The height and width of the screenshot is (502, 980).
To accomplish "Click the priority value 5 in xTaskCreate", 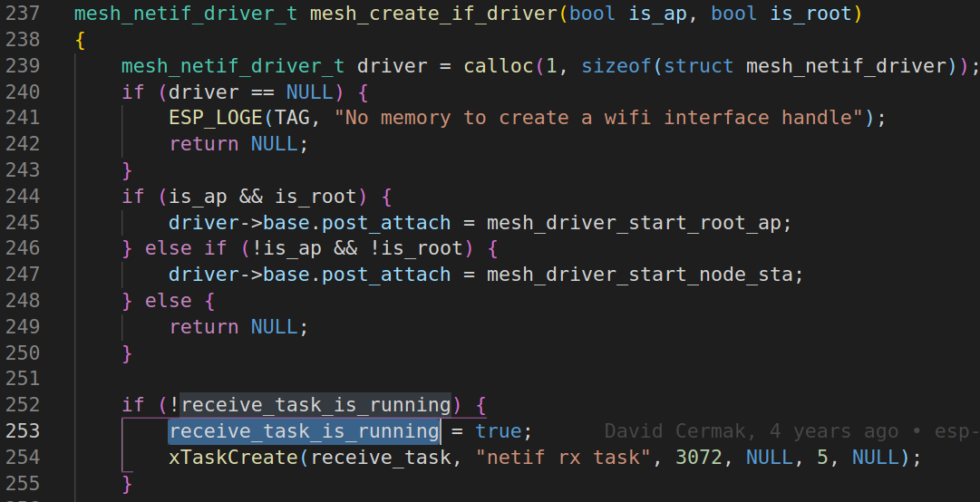I will [x=823, y=457].
